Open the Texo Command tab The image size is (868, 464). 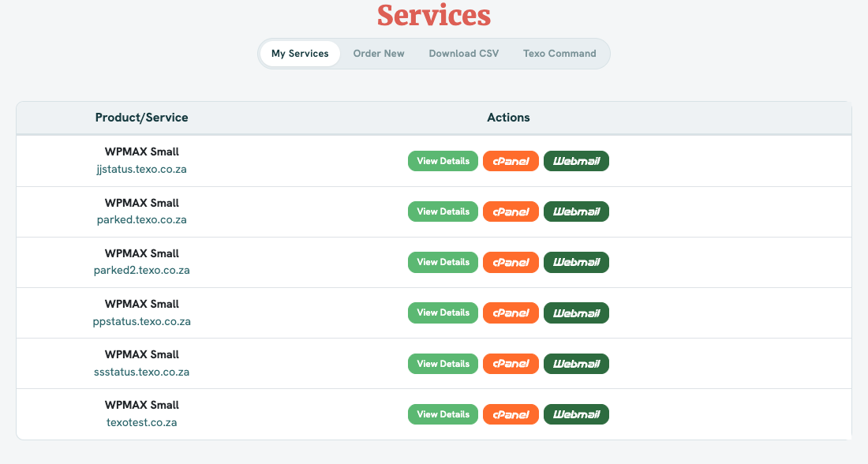(559, 54)
